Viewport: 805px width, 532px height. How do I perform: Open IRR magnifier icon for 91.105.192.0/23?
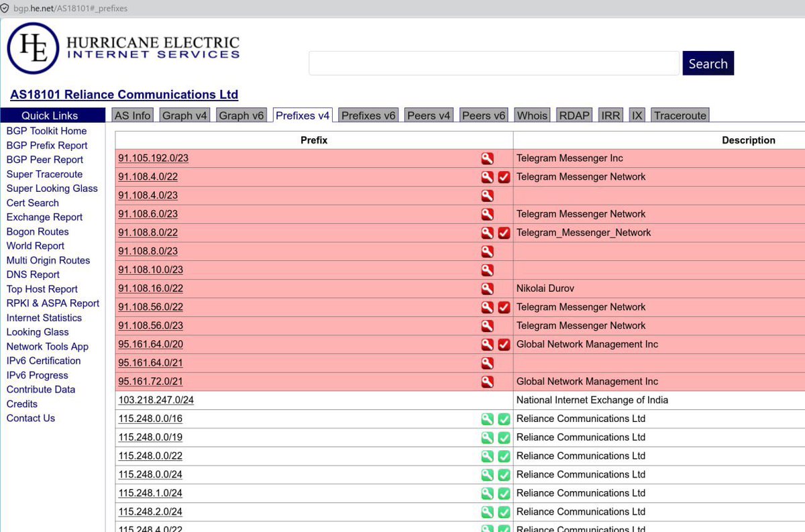point(487,158)
